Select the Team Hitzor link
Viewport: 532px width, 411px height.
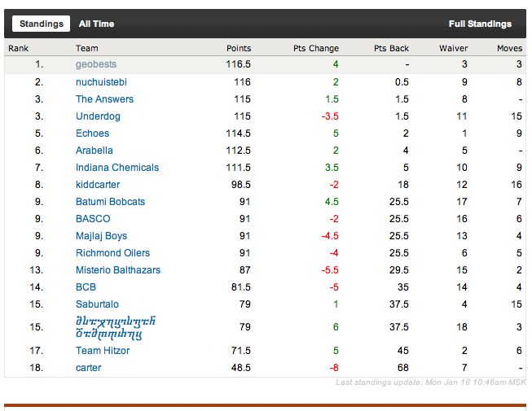coord(103,351)
